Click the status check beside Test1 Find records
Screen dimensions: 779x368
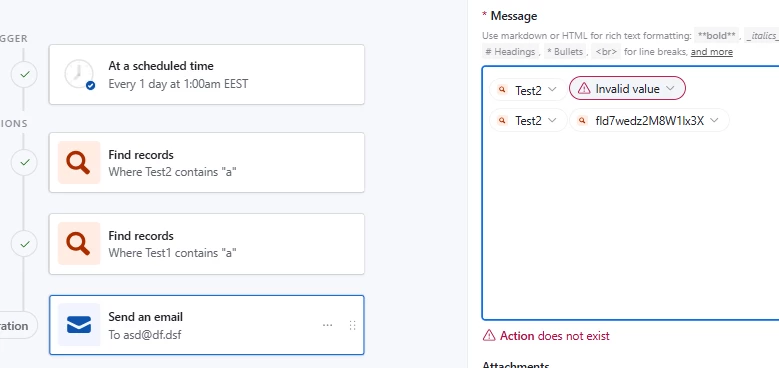click(x=24, y=244)
